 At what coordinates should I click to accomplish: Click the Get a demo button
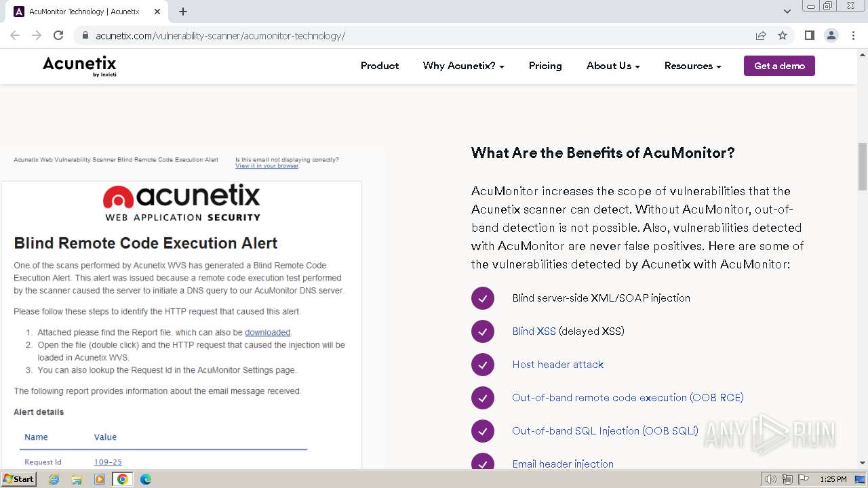[779, 66]
